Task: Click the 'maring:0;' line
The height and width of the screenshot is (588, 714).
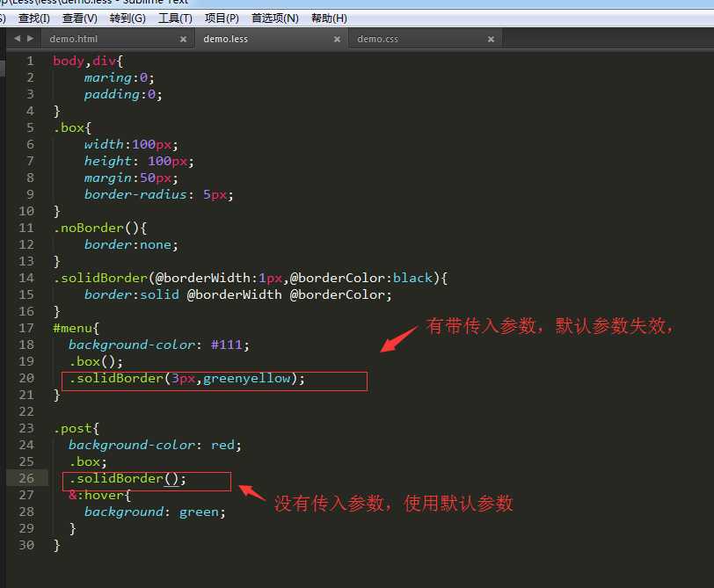Action: coord(120,78)
